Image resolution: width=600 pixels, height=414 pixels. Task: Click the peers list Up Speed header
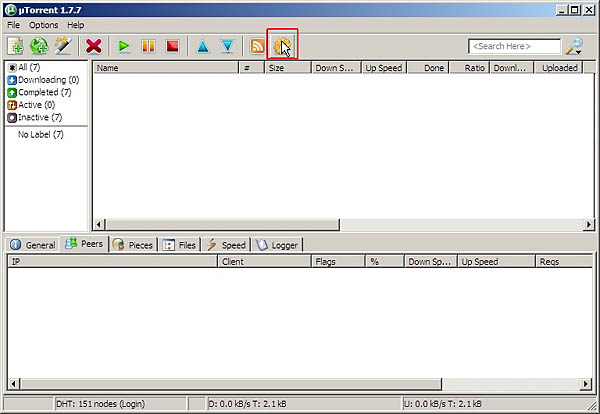point(496,261)
